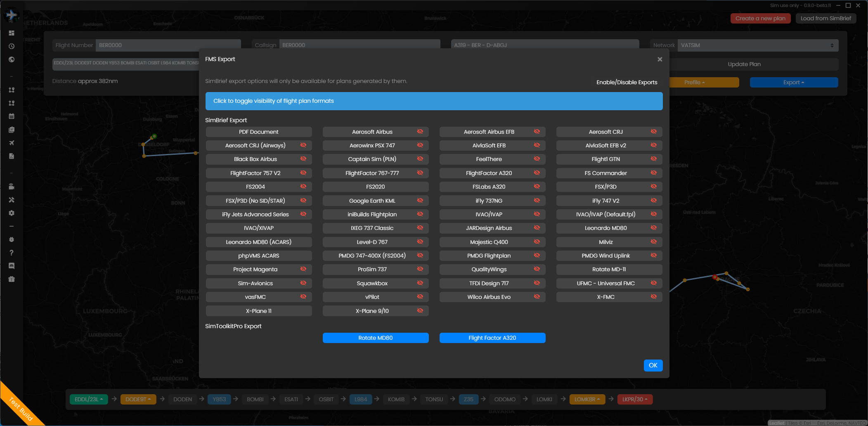Click Create a new plan button
This screenshot has width=868, height=426.
[x=760, y=18]
